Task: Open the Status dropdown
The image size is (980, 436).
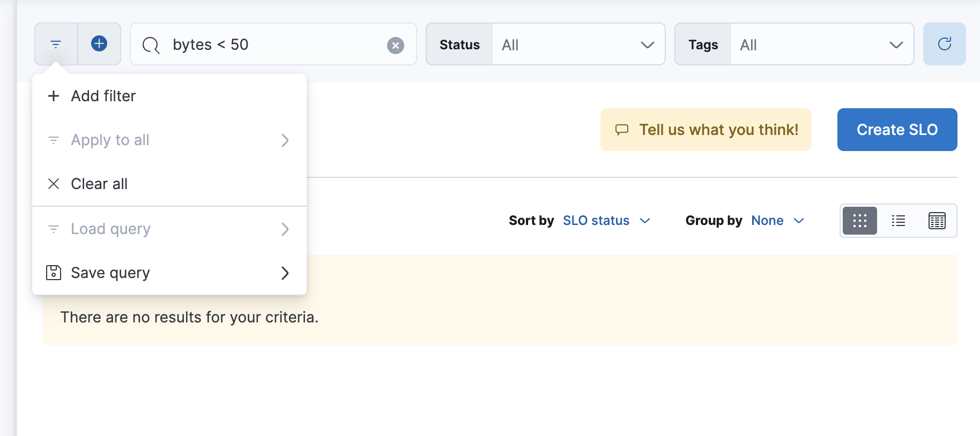Action: point(578,44)
